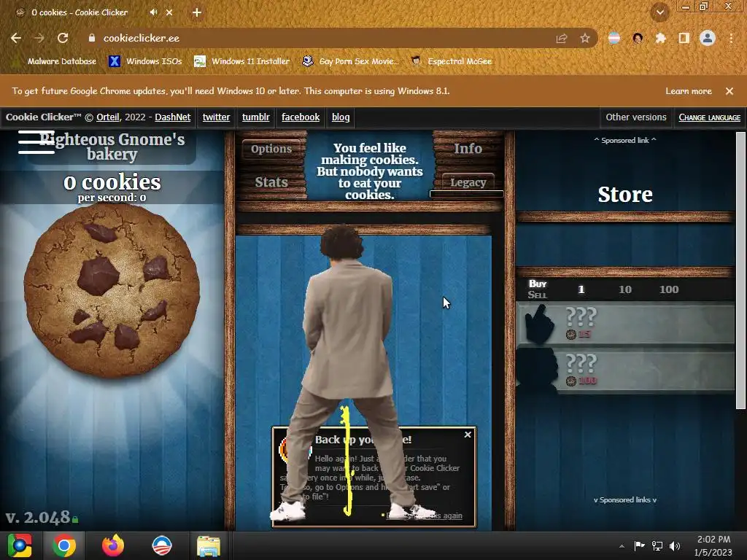The height and width of the screenshot is (560, 747).
Task: Click Change language
Action: 709,117
